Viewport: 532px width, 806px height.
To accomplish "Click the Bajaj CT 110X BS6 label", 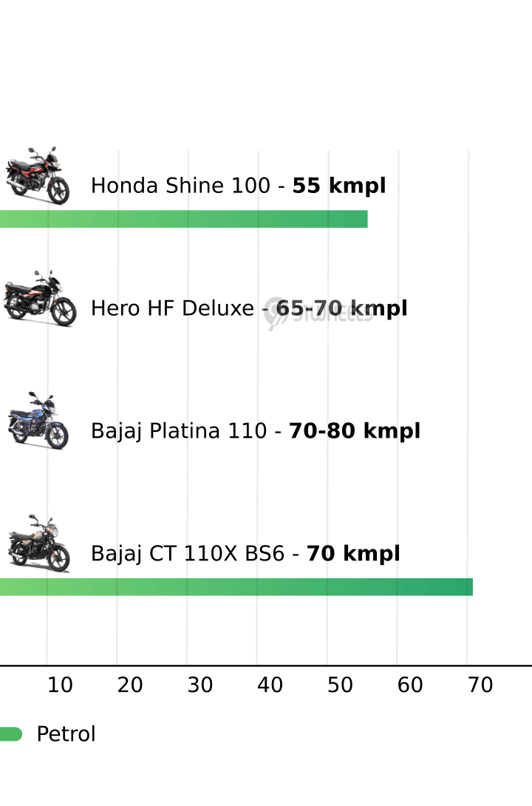I will 245,554.
